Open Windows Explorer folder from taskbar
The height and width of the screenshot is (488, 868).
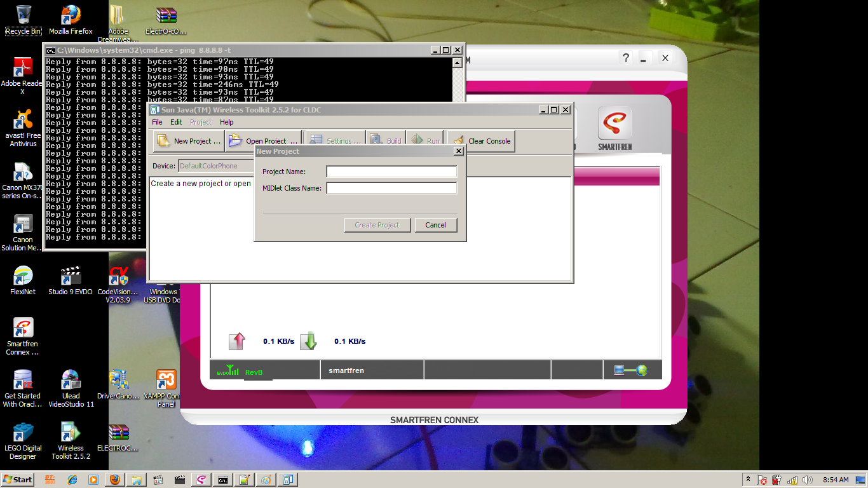tap(137, 480)
